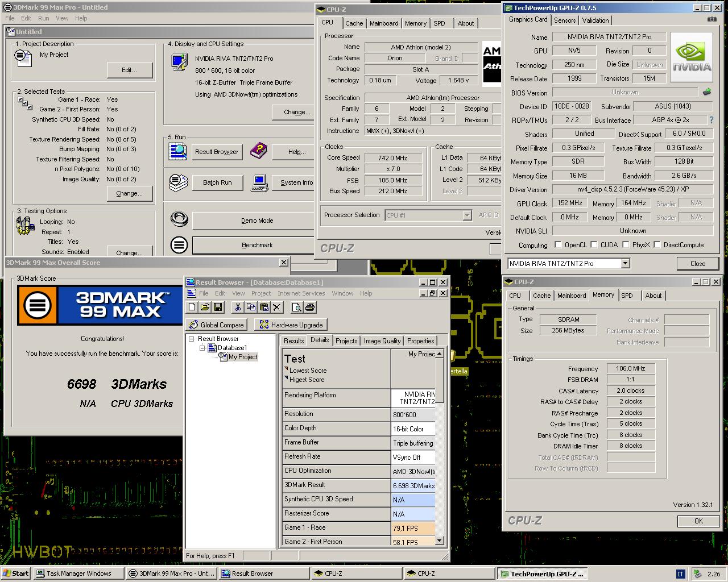Screen dimensions: 728x582
Task: Open the SPD tab in the bottom CPU-Z window
Action: [627, 296]
